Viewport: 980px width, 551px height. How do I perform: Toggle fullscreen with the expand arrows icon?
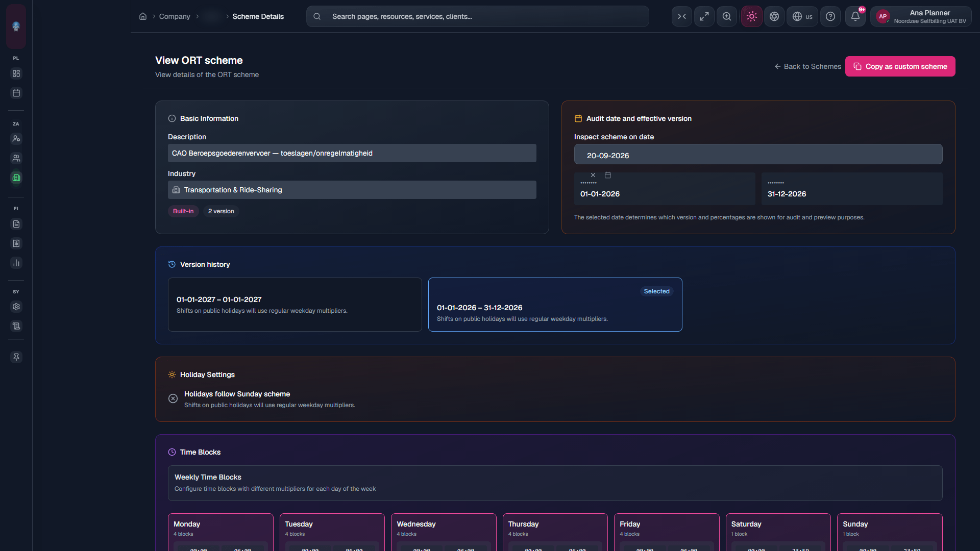tap(704, 16)
